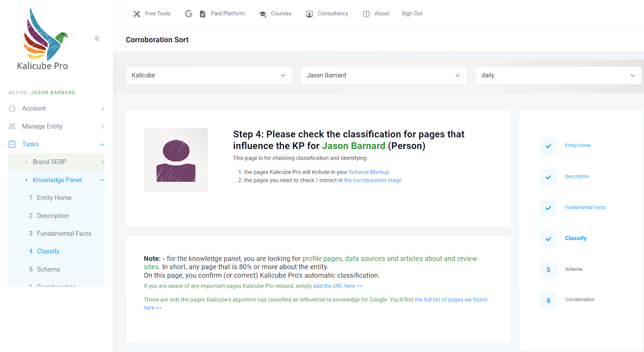Screen dimensions: 644x352
Task: Expand the Brand SERP chevron
Action: (x=103, y=162)
